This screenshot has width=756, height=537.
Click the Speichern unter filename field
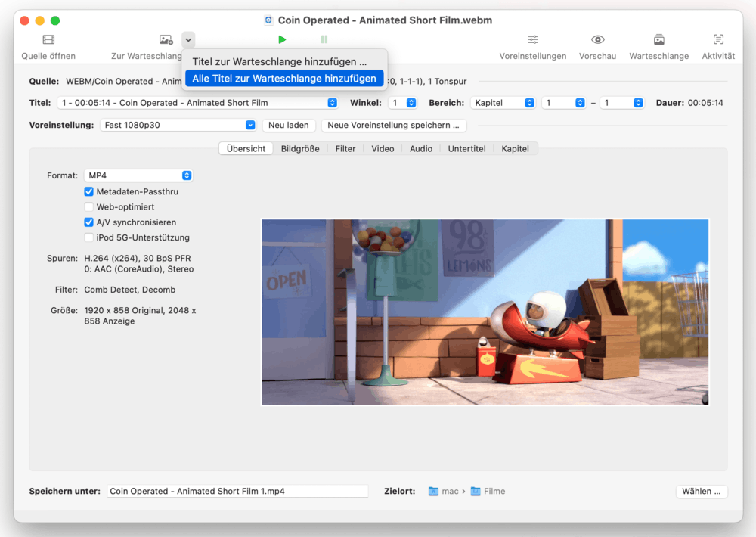[x=237, y=492]
